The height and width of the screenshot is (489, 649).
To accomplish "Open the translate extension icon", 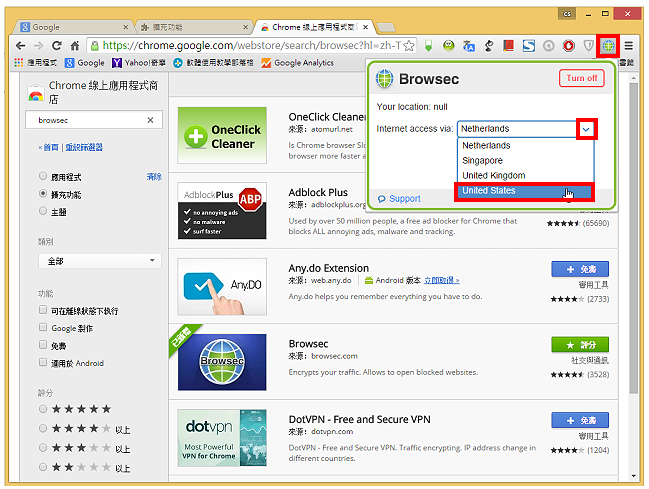I will coord(469,46).
